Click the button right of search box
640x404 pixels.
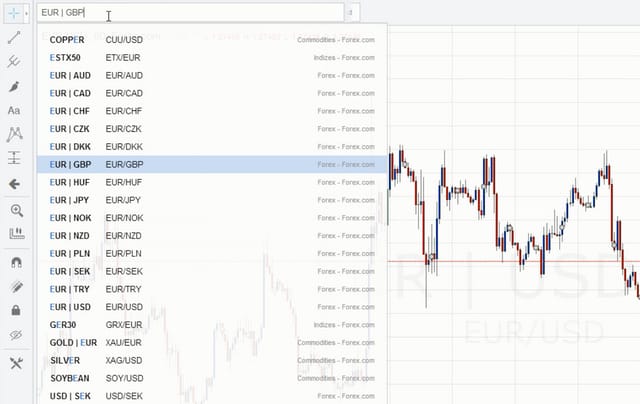tap(352, 13)
